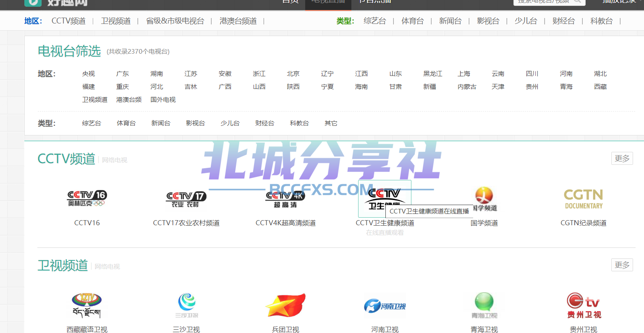The height and width of the screenshot is (333, 644).
Task: Open the 国学频道 channel logo
Action: (484, 199)
